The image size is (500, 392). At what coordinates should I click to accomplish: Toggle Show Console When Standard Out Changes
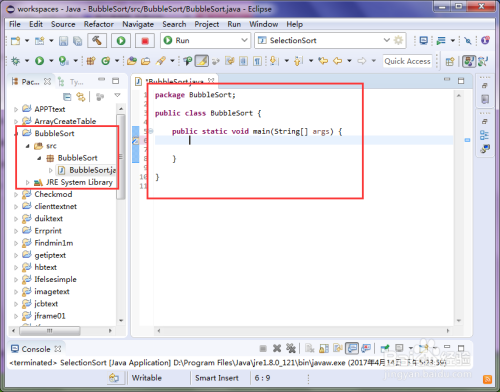(x=352, y=349)
